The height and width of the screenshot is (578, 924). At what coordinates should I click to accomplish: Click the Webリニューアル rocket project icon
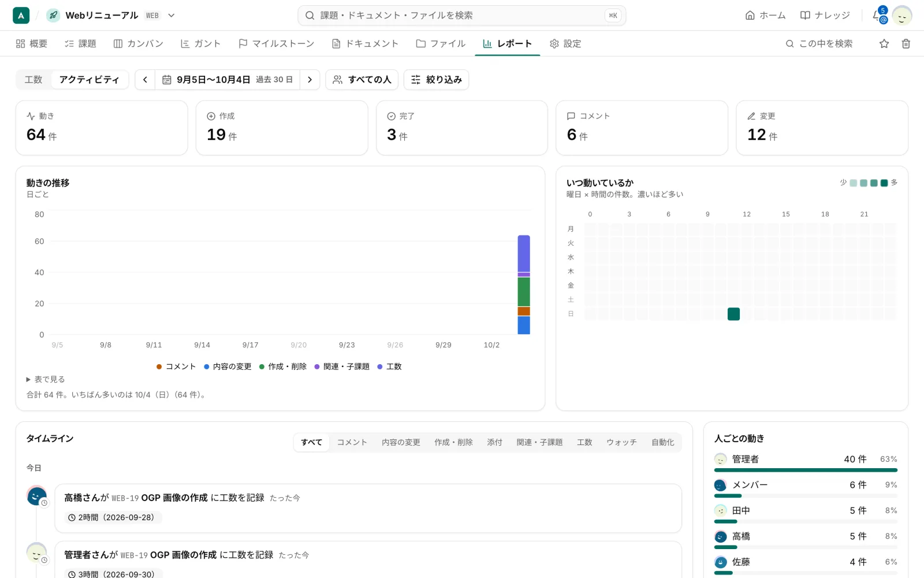pyautogui.click(x=53, y=16)
